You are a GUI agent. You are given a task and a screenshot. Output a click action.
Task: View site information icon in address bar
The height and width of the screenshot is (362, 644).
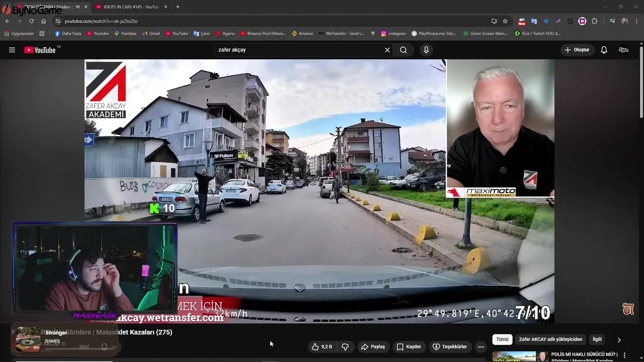point(58,21)
